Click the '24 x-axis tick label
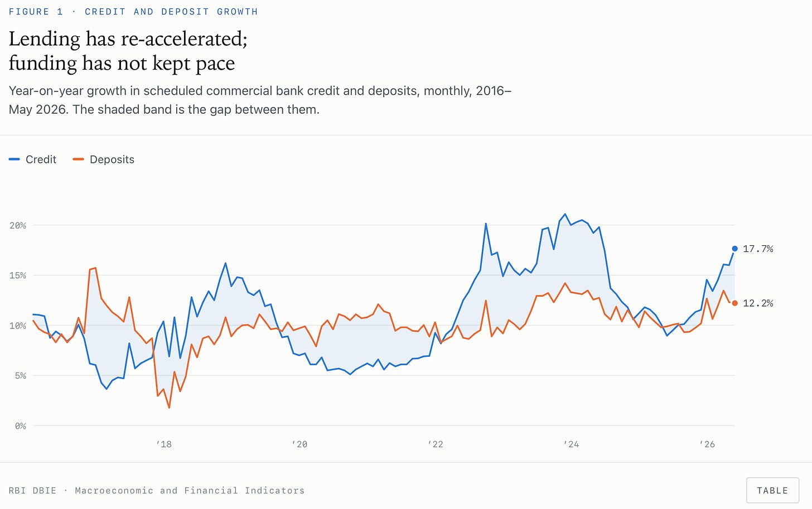Screen dimensions: 812x509 [x=571, y=444]
